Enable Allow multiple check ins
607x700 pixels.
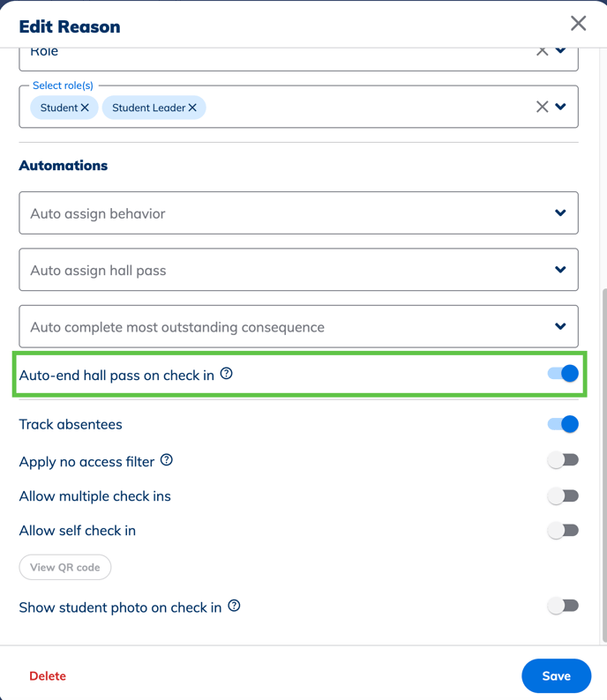pyautogui.click(x=563, y=496)
